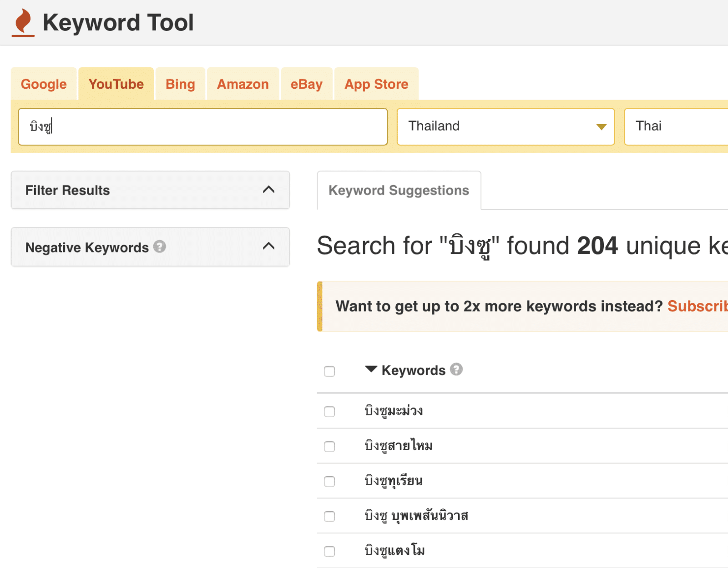Select the บิงซูทุเรียน row checkbox

329,481
